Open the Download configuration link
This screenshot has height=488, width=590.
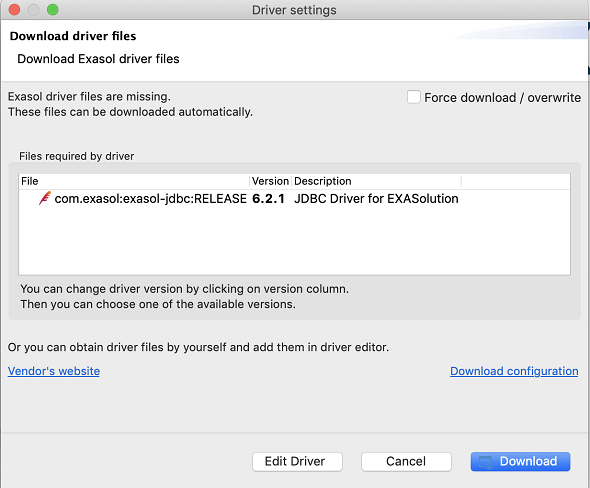point(514,371)
